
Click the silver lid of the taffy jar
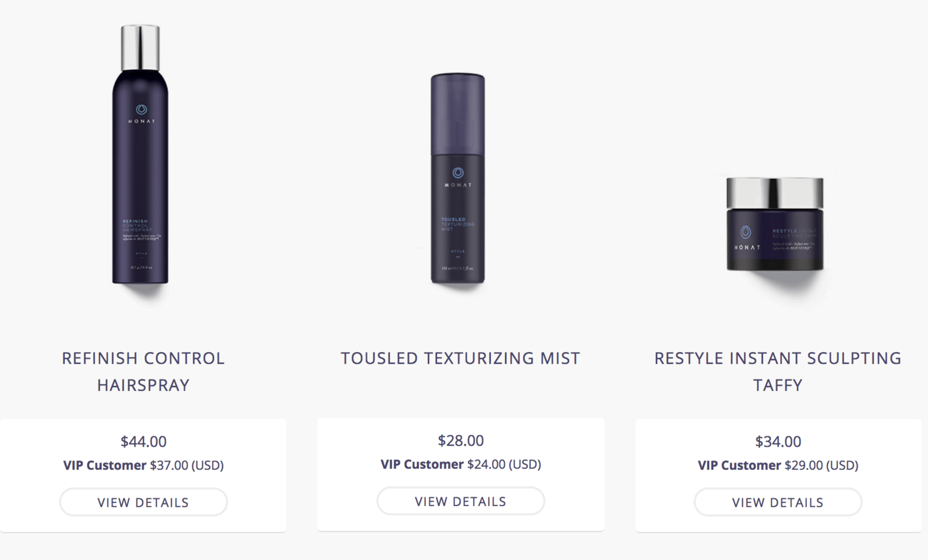point(775,192)
